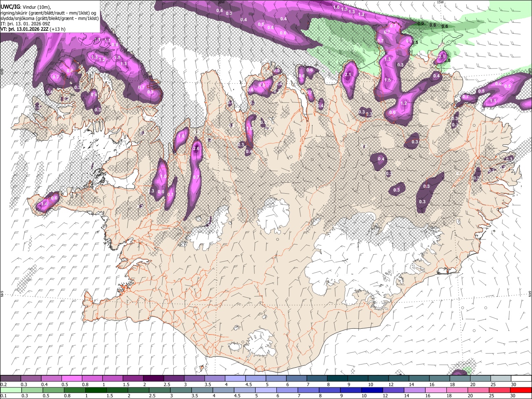This screenshot has width=532, height=399.
Task: Click upper legend swatch starting at 0.2
Action: pyautogui.click(x=10, y=378)
